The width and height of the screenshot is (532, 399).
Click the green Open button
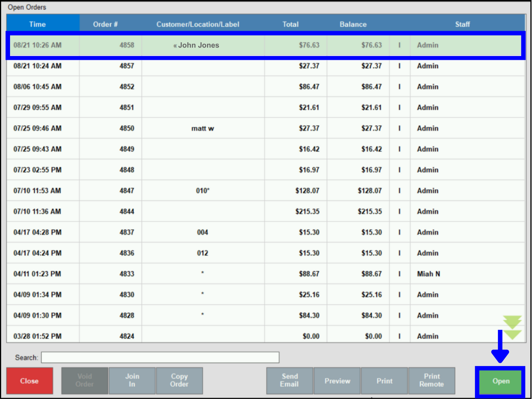click(500, 381)
